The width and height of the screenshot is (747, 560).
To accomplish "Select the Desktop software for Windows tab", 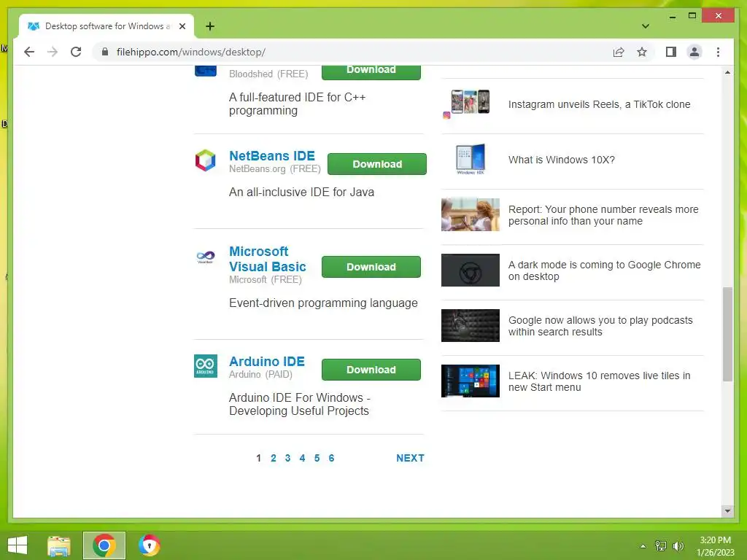I will tap(107, 26).
